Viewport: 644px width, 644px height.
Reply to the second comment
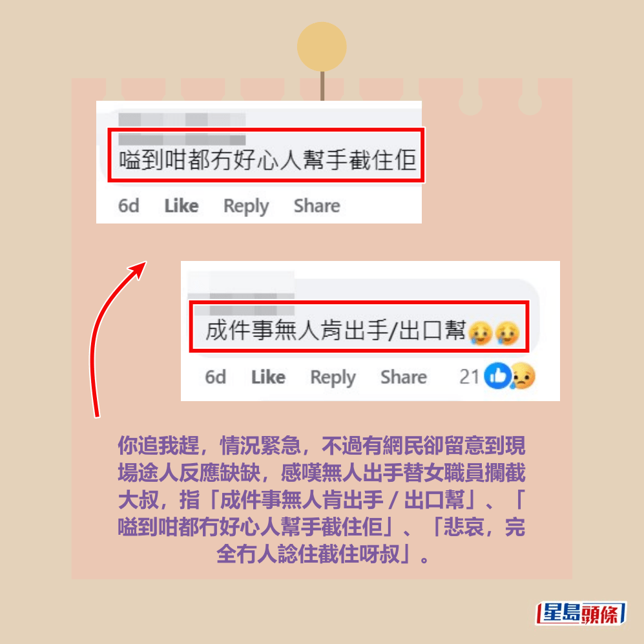click(x=333, y=378)
